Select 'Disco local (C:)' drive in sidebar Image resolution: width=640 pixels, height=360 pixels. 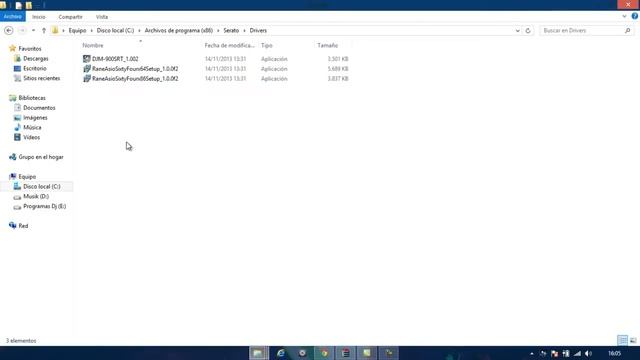[x=42, y=187]
